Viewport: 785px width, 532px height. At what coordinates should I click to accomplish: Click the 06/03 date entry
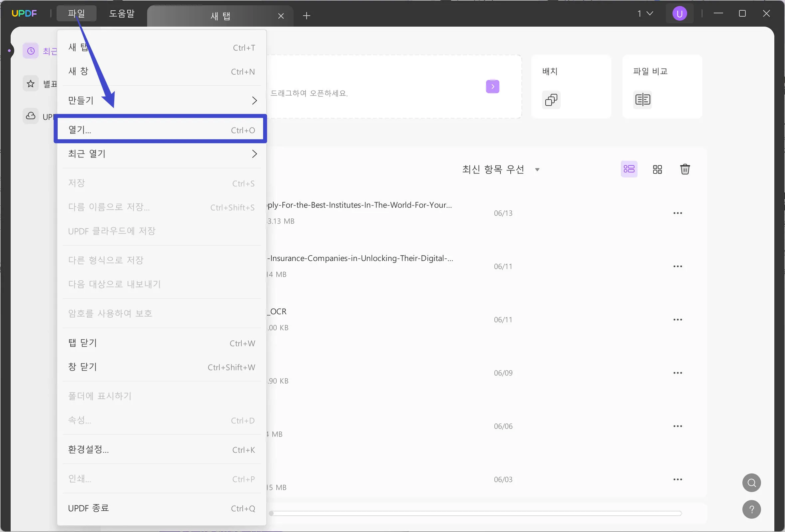tap(503, 479)
